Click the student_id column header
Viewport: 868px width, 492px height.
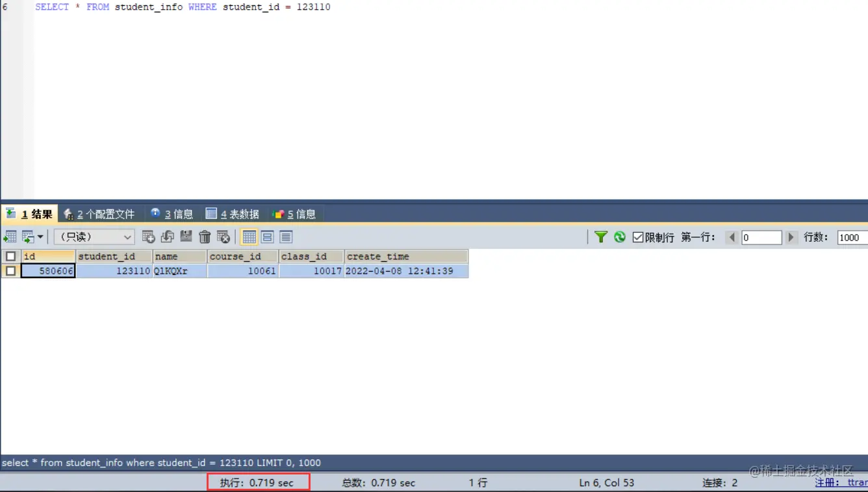114,256
